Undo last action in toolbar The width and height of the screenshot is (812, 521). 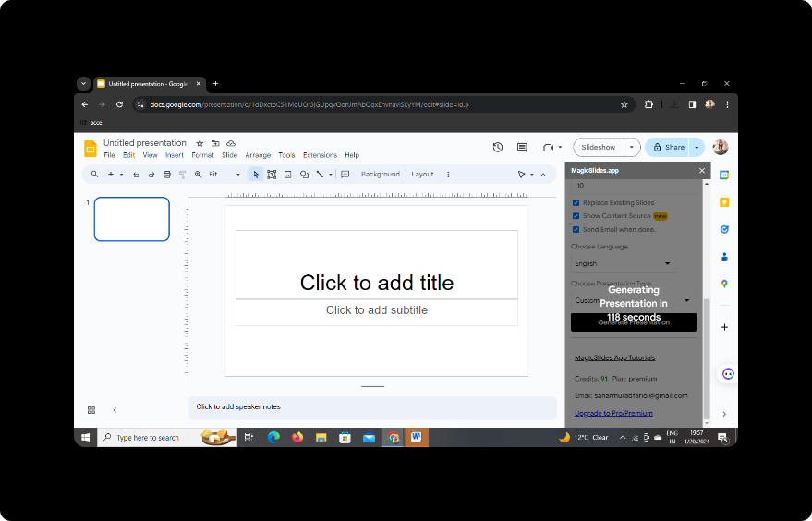click(x=136, y=175)
